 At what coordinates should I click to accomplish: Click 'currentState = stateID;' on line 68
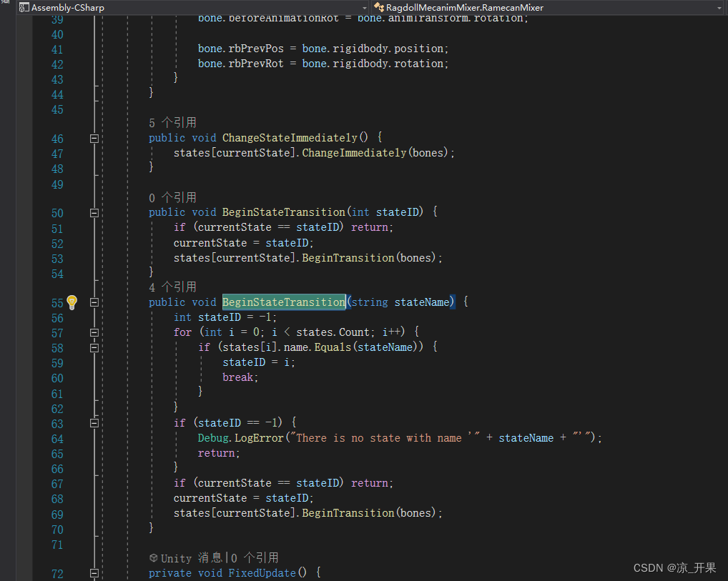coord(244,498)
